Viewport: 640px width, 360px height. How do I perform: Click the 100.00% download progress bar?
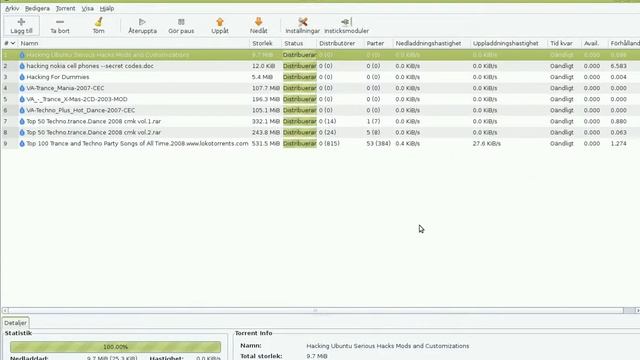pyautogui.click(x=116, y=347)
